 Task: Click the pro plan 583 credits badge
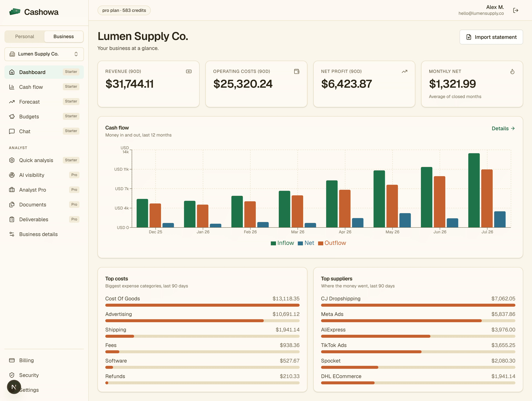coord(124,10)
